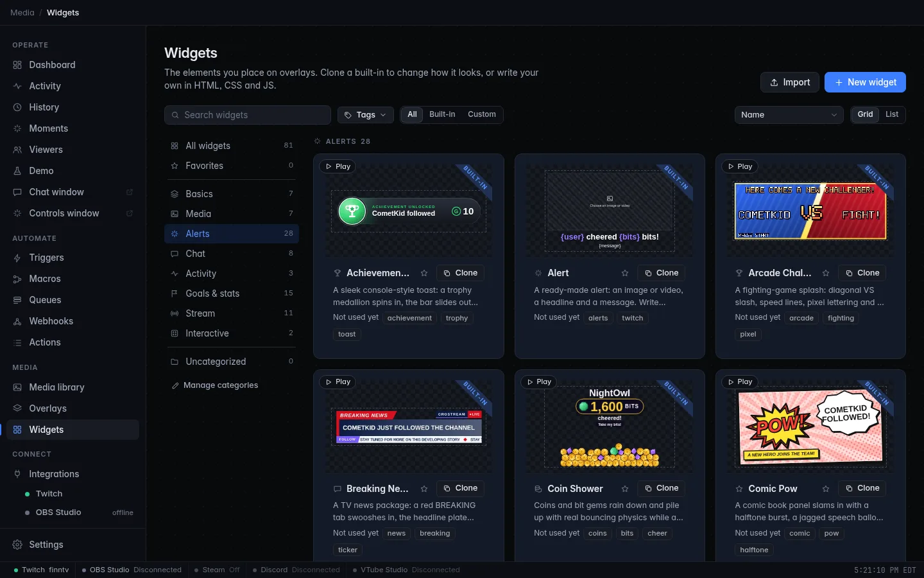Show All widgets filter
924x578 pixels.
click(x=412, y=114)
